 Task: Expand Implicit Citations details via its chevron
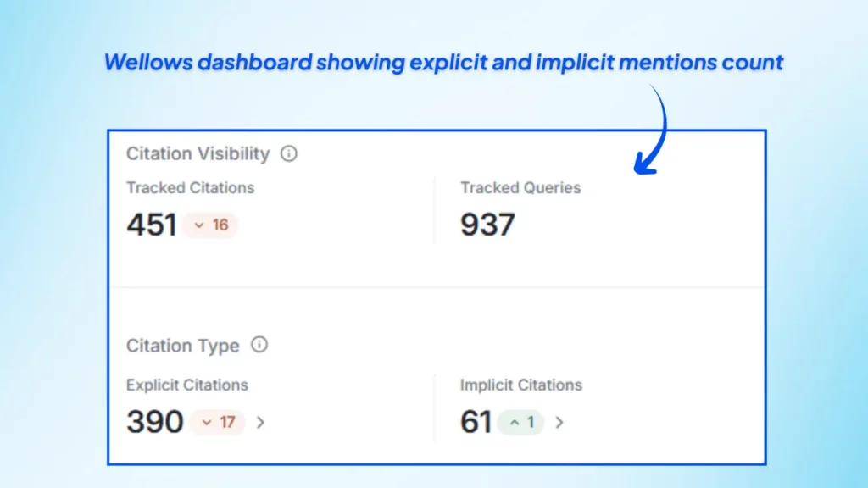click(559, 422)
